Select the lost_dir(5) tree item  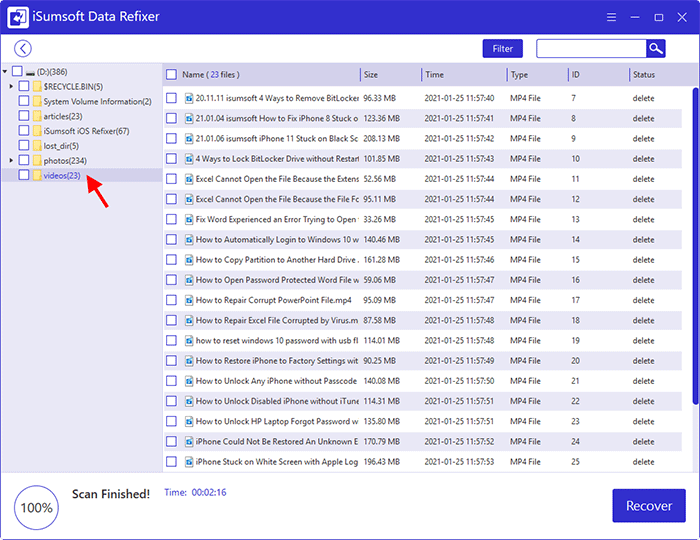pos(61,146)
